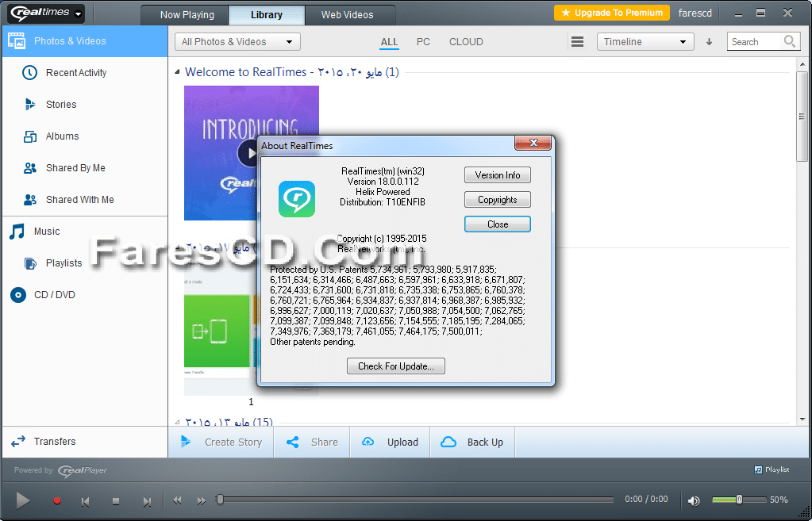Select Photos & Videos in sidebar

point(85,41)
